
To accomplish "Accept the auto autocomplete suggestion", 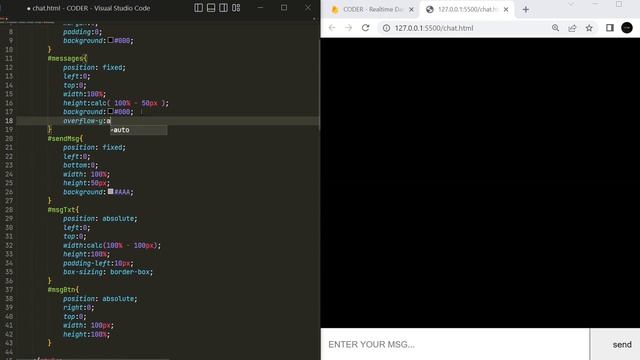I will click(138, 130).
